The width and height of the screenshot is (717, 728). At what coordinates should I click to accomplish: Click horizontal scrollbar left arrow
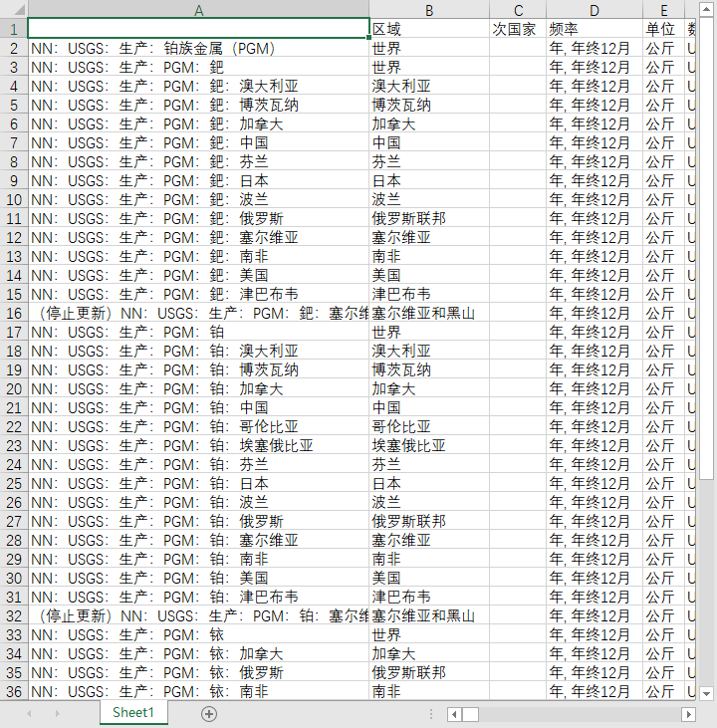[454, 714]
